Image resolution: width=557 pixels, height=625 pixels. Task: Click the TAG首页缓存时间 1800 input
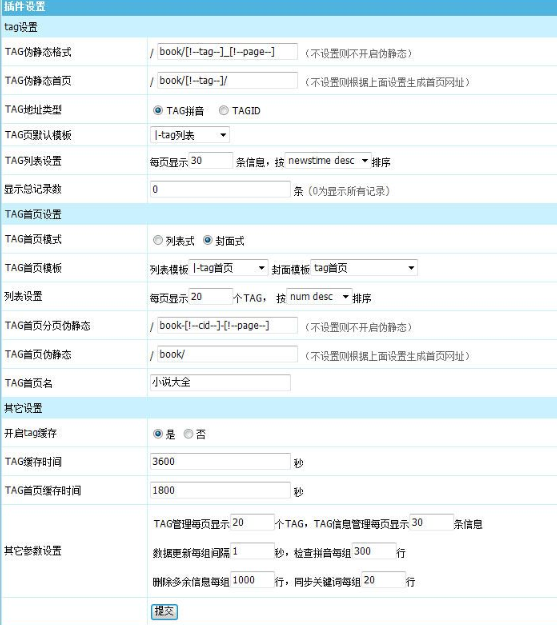pos(220,490)
